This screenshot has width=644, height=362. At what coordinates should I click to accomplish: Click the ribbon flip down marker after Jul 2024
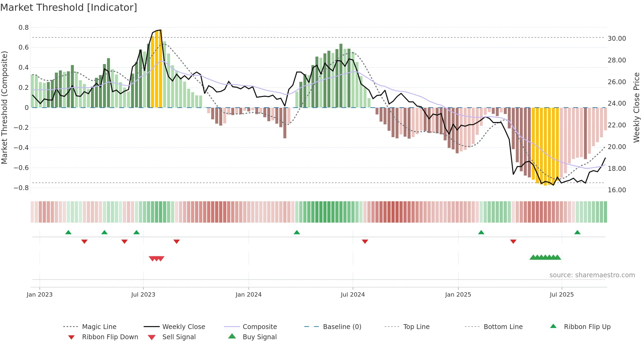click(365, 242)
